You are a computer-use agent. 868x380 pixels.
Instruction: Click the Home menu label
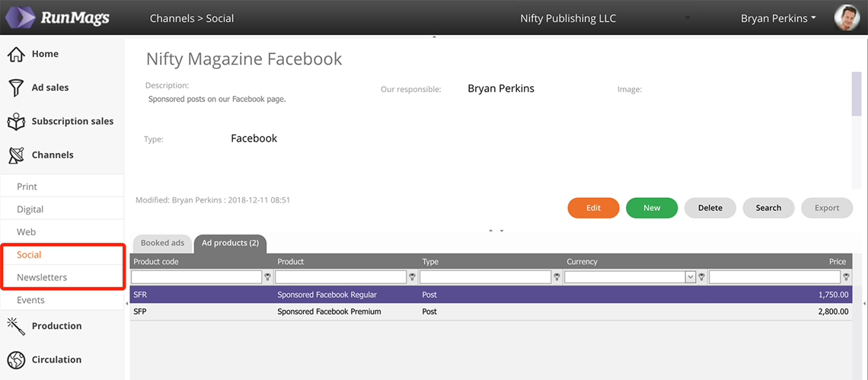[x=45, y=54]
